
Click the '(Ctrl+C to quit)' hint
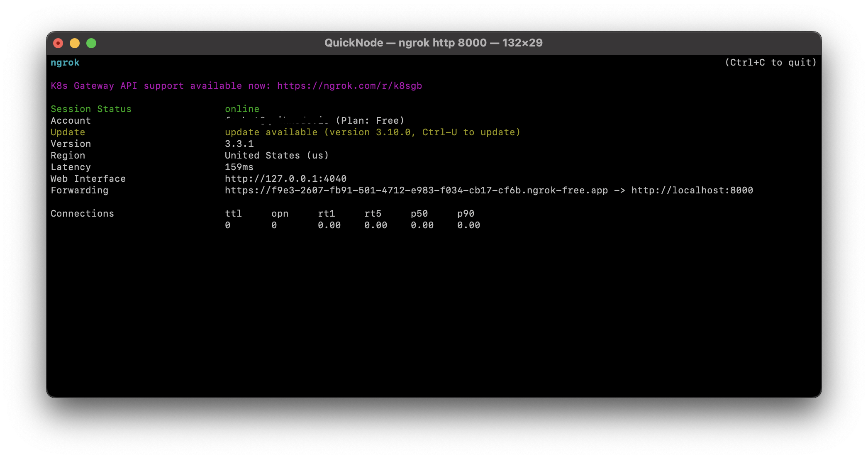770,63
